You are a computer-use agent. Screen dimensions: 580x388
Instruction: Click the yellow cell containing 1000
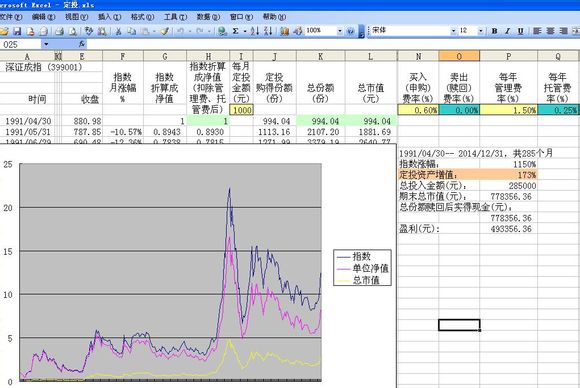pos(241,110)
